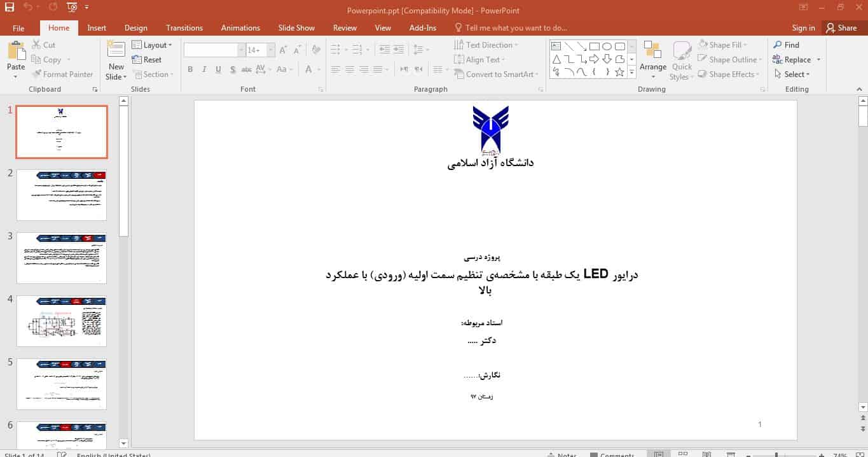Click Start From Beginning slideshow icon
This screenshot has width=868, height=457.
click(x=72, y=8)
